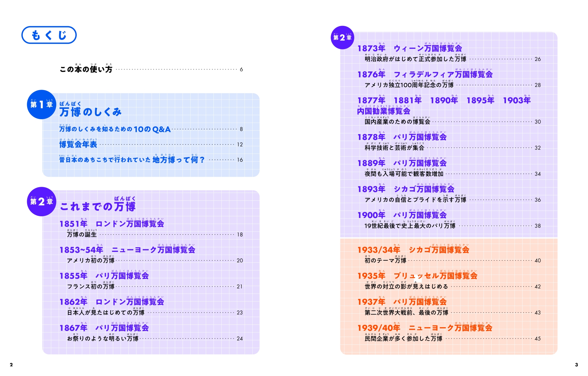Select 1853~54年 ニューヨーク万国博覧会 heading
The width and height of the screenshot is (588, 376).
(x=127, y=250)
